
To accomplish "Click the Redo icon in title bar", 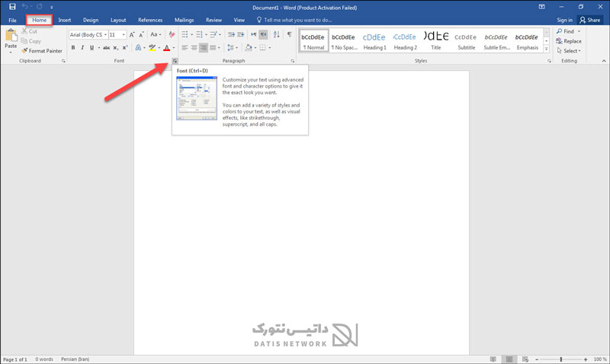I will (x=40, y=7).
